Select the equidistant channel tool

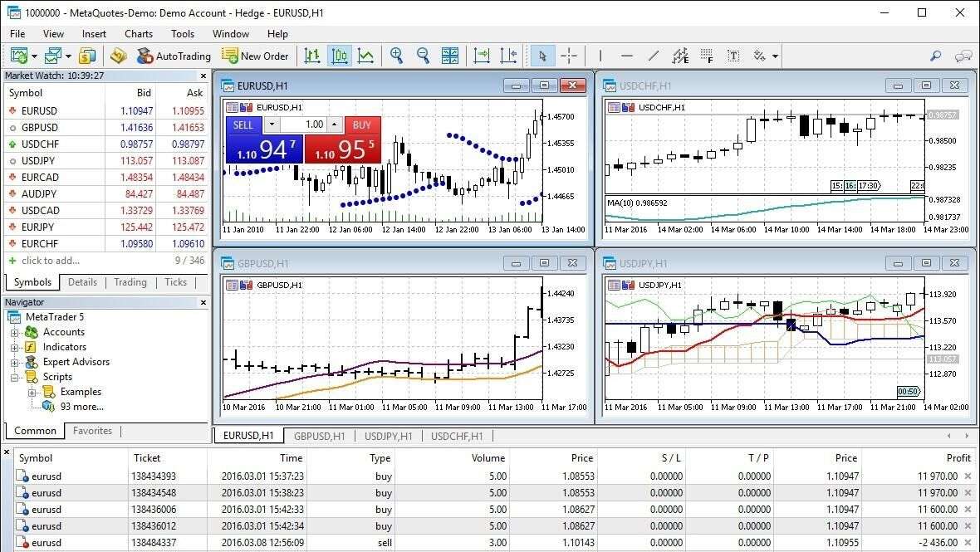click(x=680, y=56)
